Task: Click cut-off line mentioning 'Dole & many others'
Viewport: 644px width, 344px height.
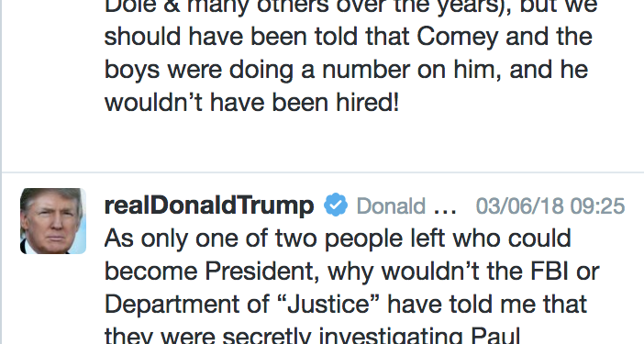Action: tap(350, 7)
